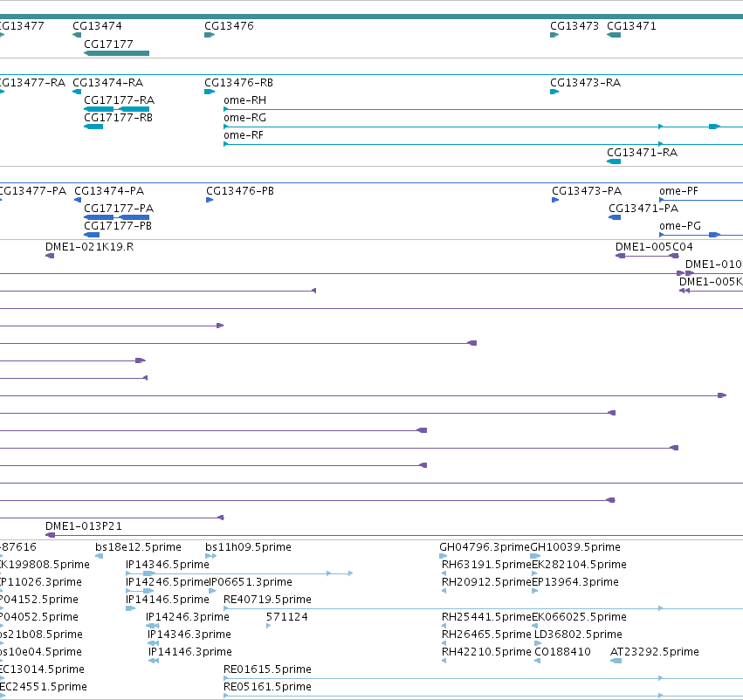Select the RH63191.5prime EST label
Viewport: 743px width, 700px height.
pyautogui.click(x=486, y=565)
